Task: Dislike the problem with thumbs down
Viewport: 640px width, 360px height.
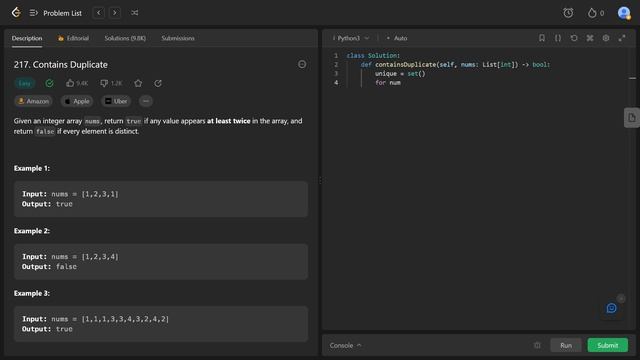Action: tap(111, 83)
